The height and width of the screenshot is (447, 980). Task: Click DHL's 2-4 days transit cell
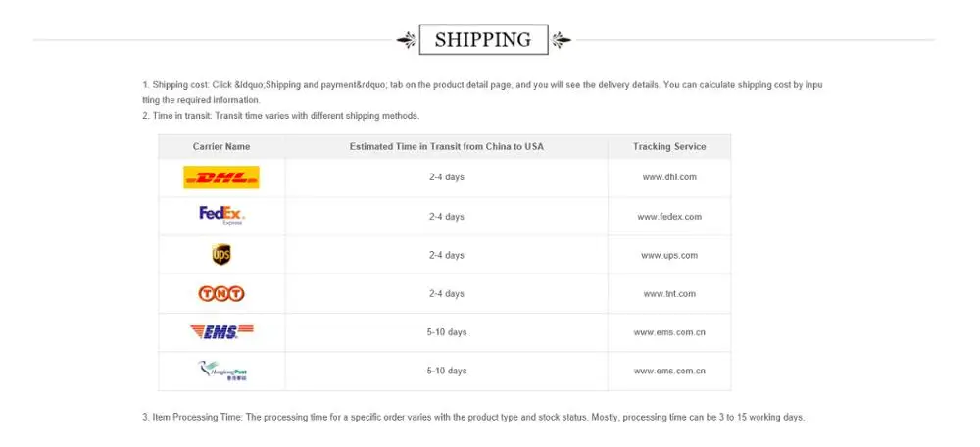(x=446, y=177)
